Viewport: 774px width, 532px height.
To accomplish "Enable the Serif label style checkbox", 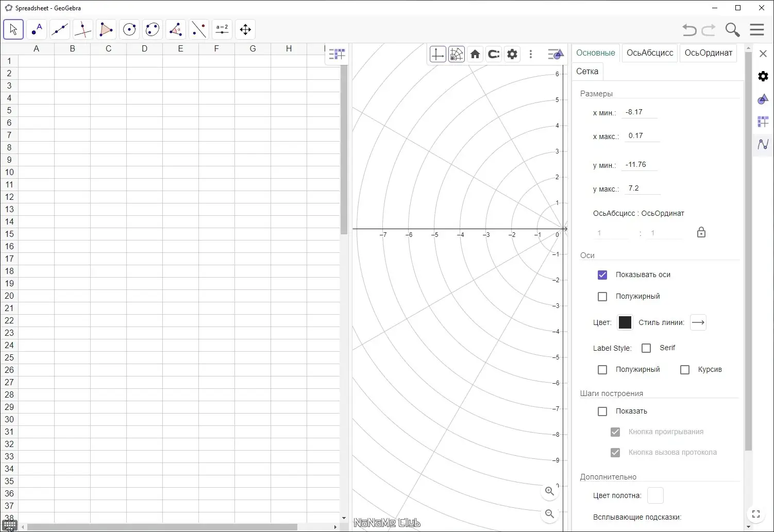I will [646, 348].
